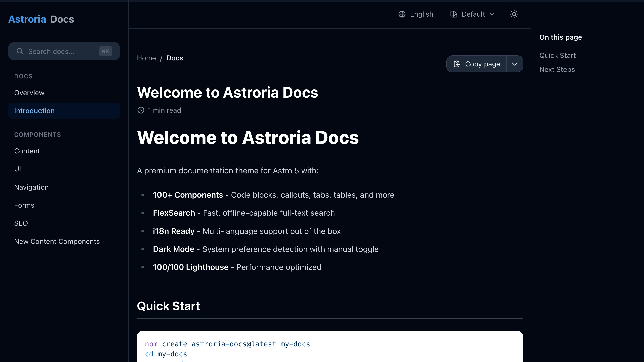The width and height of the screenshot is (644, 362).
Task: Click the globe icon beside English
Action: click(x=401, y=14)
